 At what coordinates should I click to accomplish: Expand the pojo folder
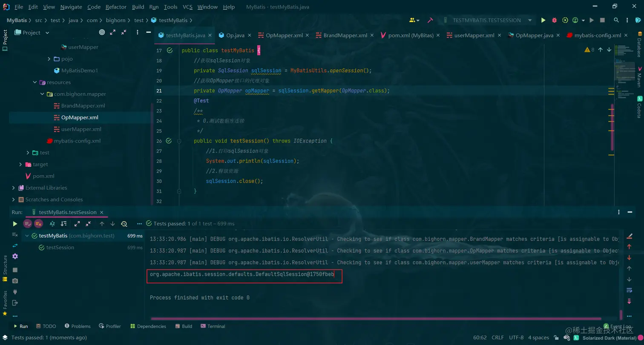tap(49, 59)
